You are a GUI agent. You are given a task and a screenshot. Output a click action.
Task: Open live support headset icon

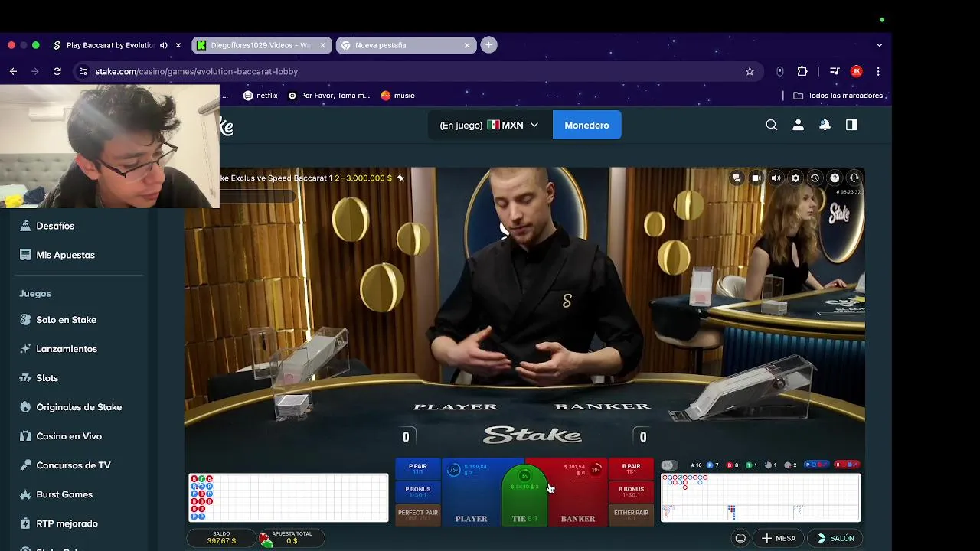point(854,178)
